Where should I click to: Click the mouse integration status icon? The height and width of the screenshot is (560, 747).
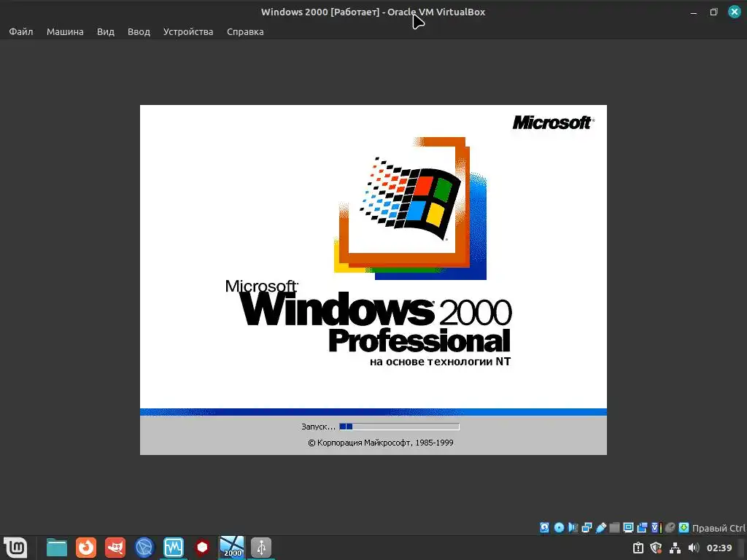pos(670,527)
